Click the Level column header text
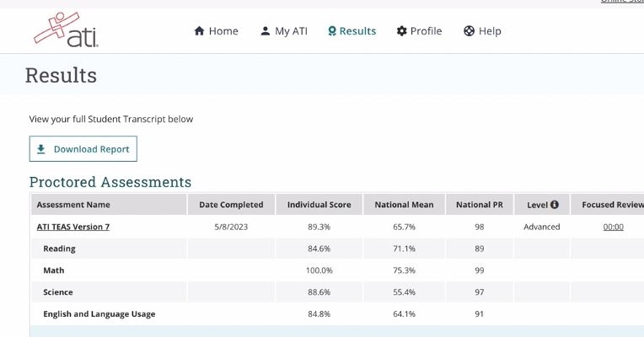 tap(537, 205)
